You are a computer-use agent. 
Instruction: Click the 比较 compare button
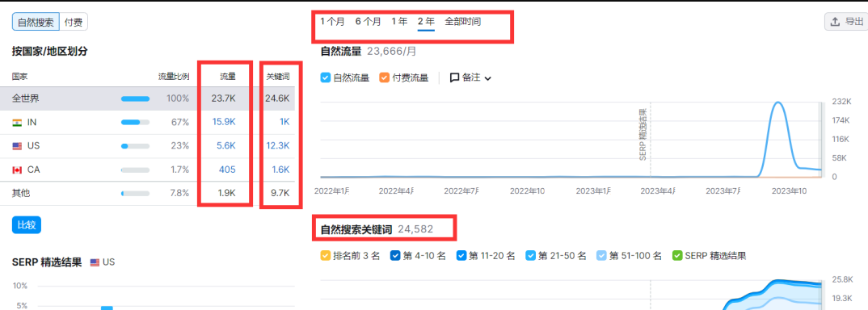[x=26, y=225]
